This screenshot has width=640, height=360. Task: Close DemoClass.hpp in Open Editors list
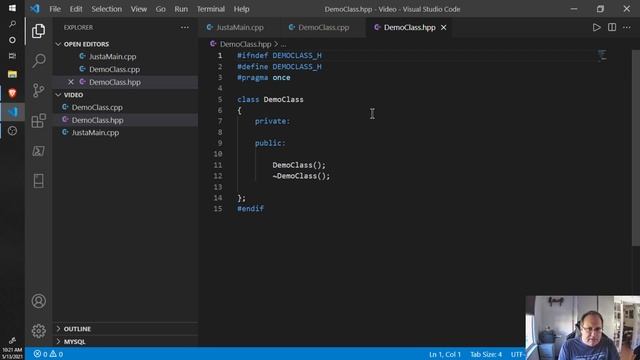[71, 82]
